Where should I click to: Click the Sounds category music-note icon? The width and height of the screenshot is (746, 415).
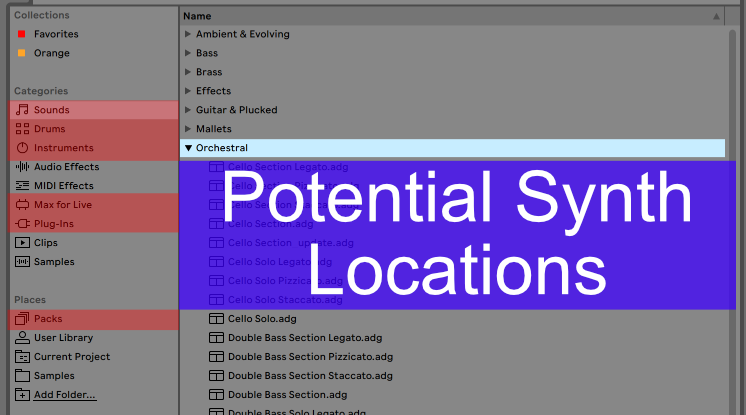(x=22, y=109)
